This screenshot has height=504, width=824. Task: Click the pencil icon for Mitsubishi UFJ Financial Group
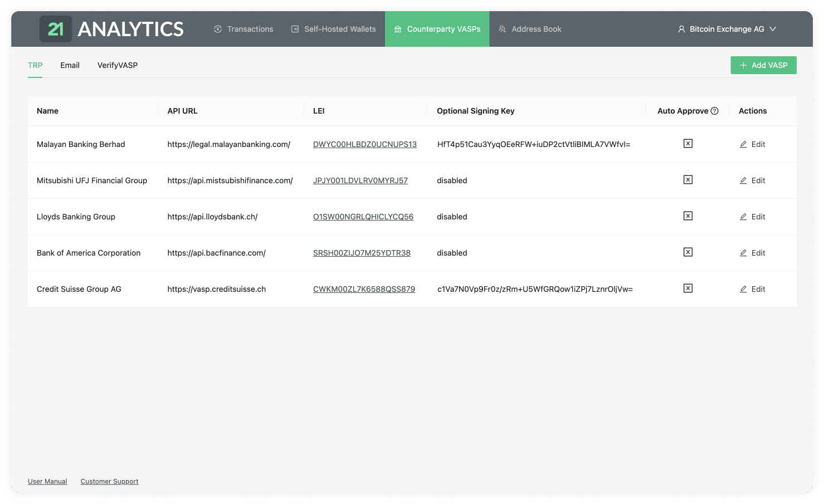[743, 180]
